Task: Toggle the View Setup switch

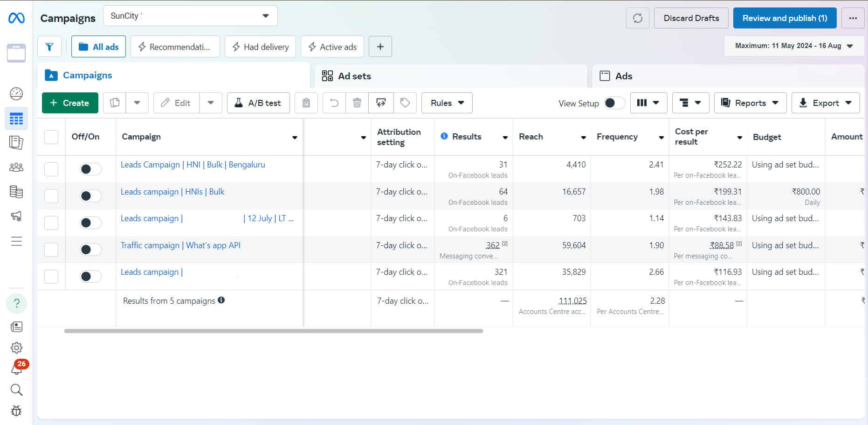Action: tap(614, 103)
